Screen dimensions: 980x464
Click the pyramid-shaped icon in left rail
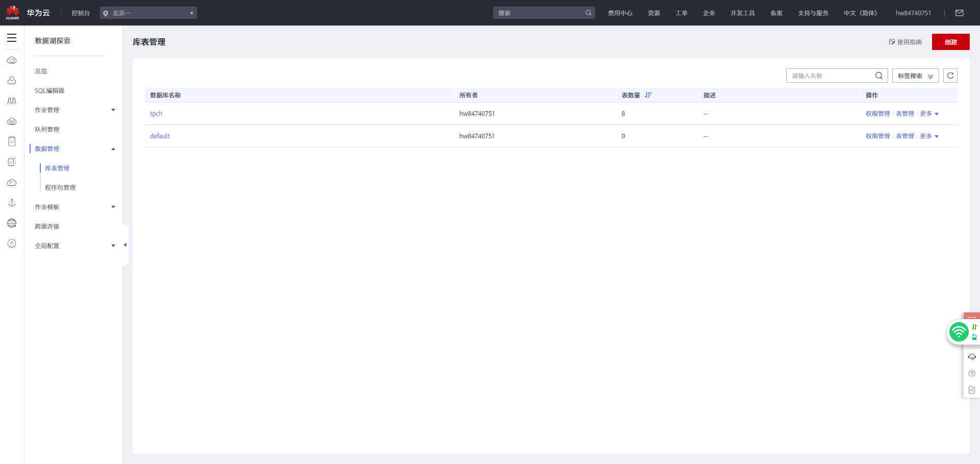[12, 203]
